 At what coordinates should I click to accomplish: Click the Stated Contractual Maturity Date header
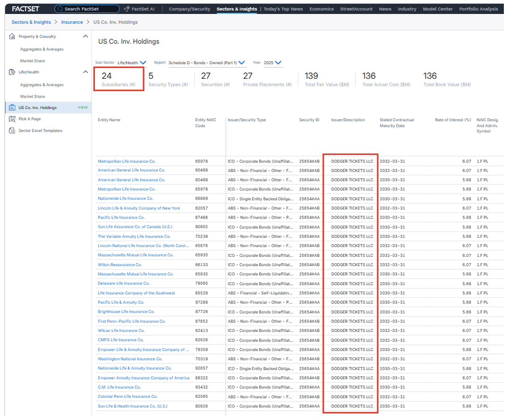[397, 123]
